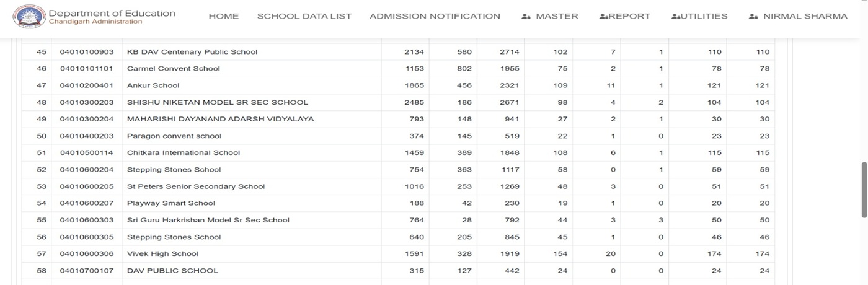
Task: Click value 1591 in Vivek High row
Action: pyautogui.click(x=414, y=253)
